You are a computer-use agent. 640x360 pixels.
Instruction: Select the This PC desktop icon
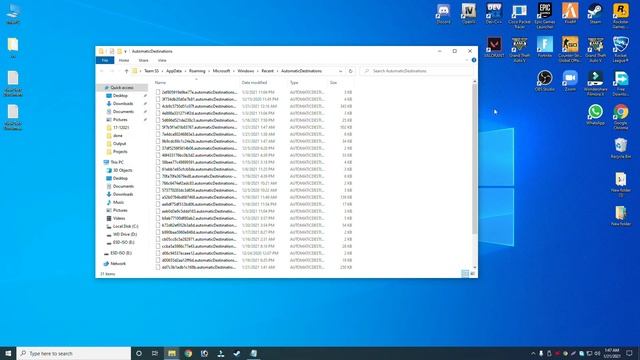click(x=13, y=13)
